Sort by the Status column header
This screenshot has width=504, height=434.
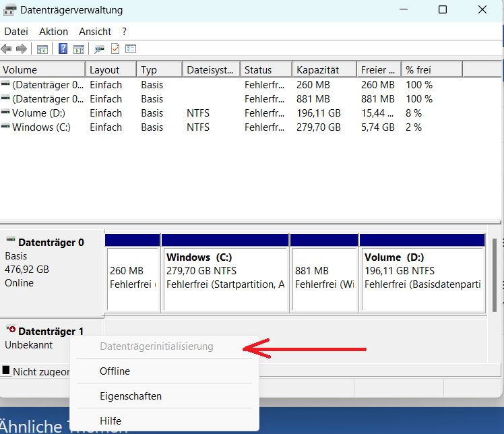(266, 70)
